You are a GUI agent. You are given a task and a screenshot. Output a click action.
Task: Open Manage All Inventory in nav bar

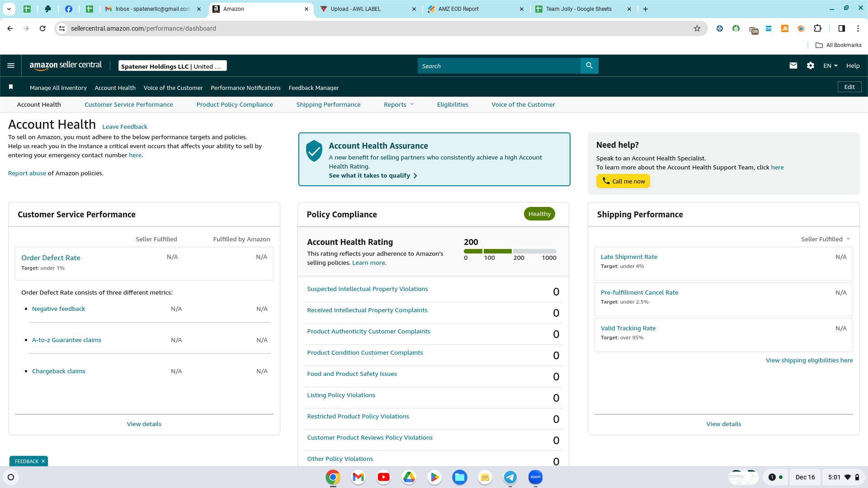(58, 88)
